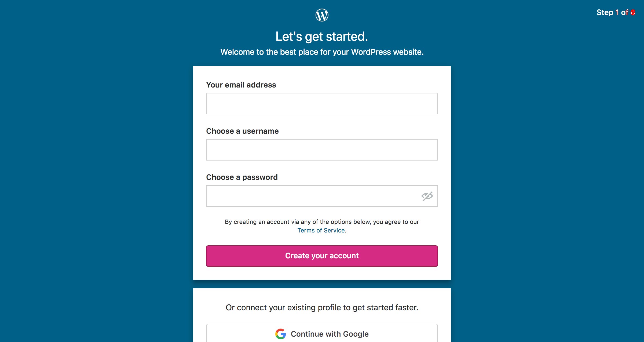Click the "Your email address" label
Screen dimensions: 644x342
[241, 85]
